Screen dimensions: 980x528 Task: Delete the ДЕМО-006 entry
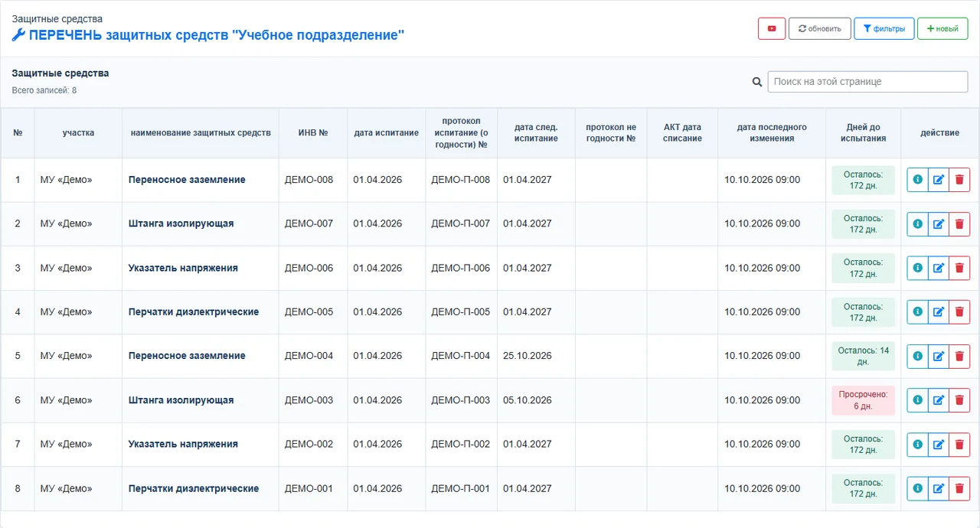point(959,268)
